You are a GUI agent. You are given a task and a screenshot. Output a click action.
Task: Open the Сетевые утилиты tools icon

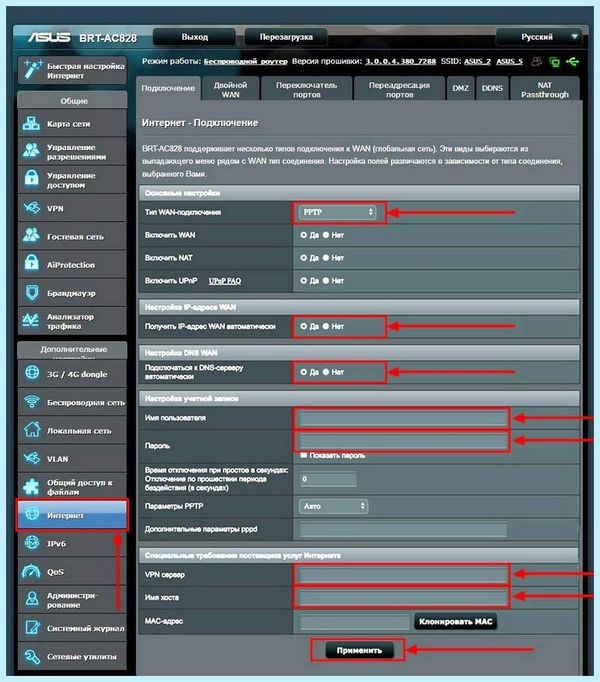(32, 656)
